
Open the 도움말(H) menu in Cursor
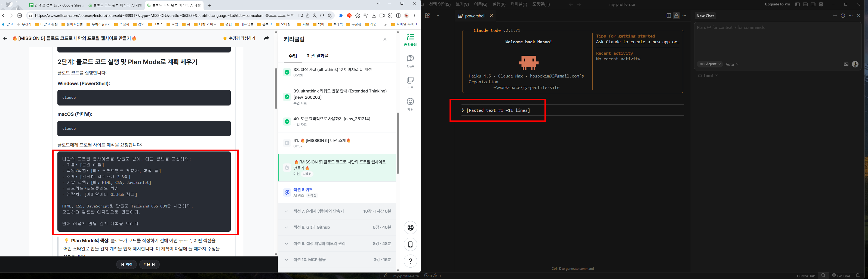[x=541, y=4]
